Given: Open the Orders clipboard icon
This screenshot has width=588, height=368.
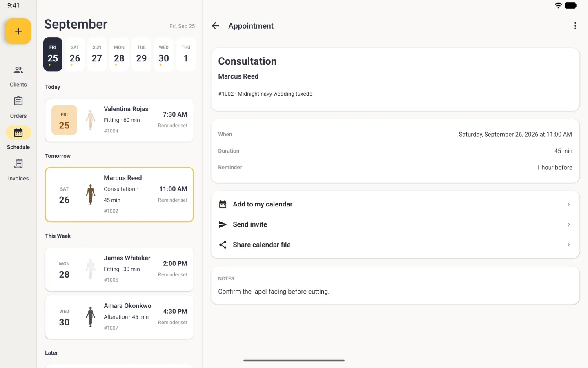Looking at the screenshot, I should [x=18, y=101].
